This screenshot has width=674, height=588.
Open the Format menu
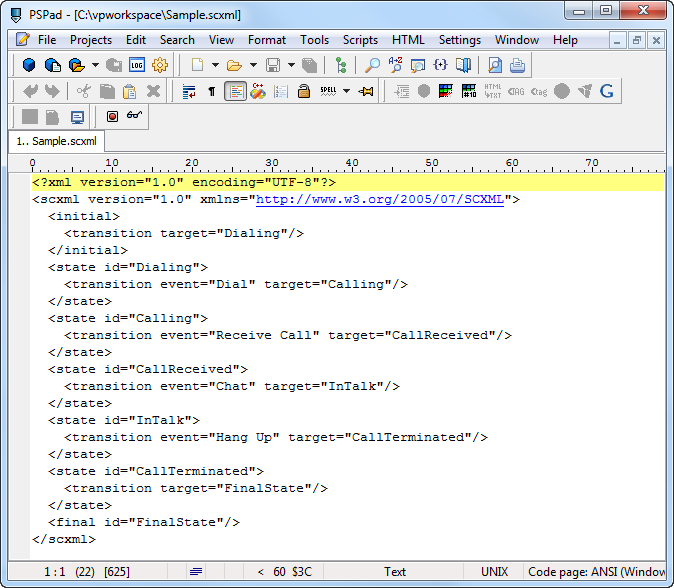coord(267,40)
